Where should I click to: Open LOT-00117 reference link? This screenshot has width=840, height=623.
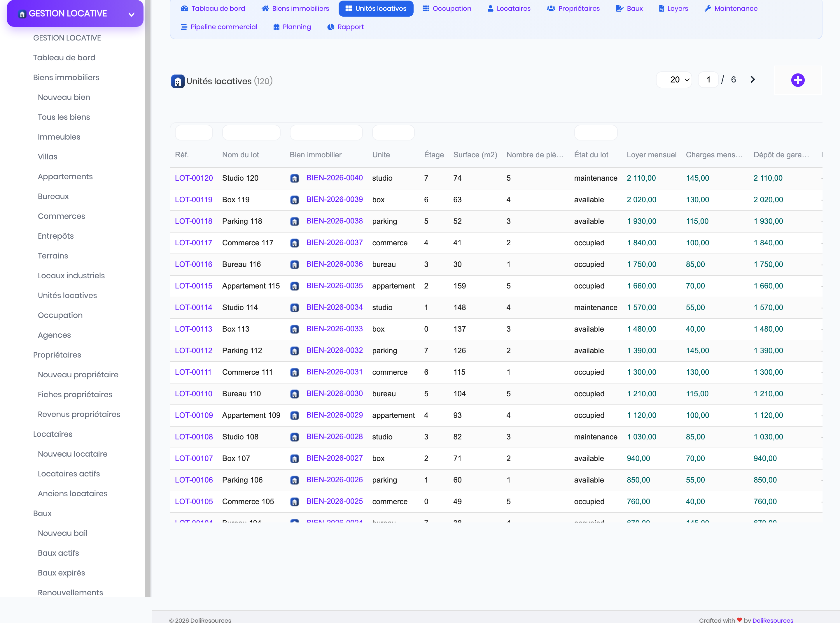click(x=194, y=243)
